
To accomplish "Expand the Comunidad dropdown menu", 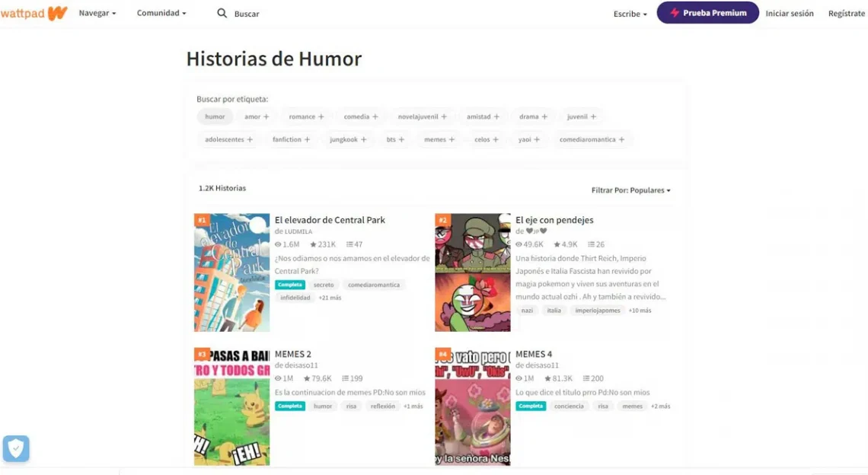I will tap(161, 13).
